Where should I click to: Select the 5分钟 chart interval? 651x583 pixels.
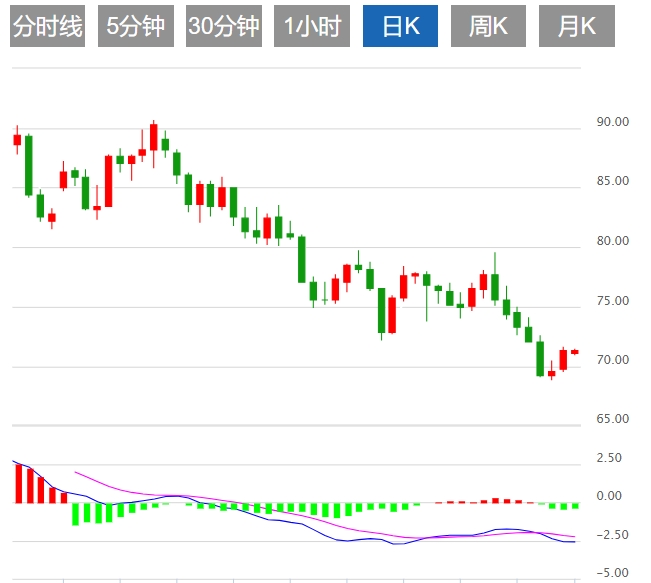tap(136, 27)
